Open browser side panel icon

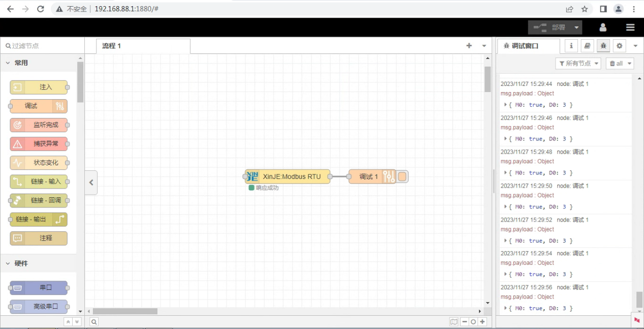[x=603, y=9]
